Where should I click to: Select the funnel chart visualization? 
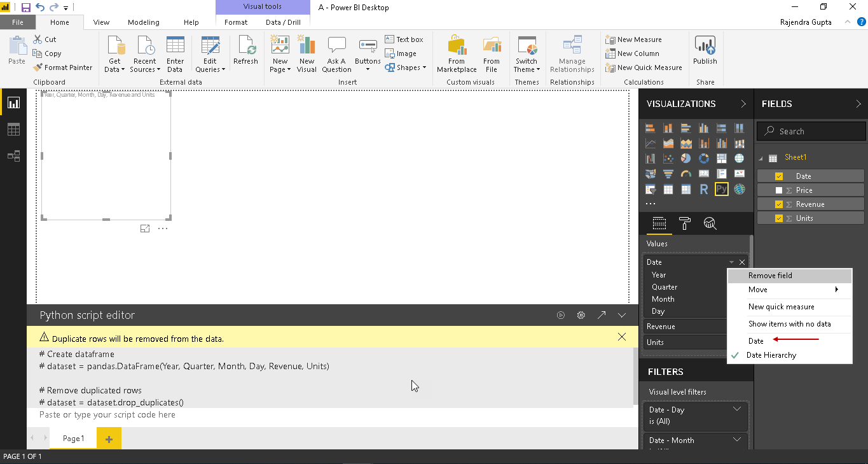[668, 174]
